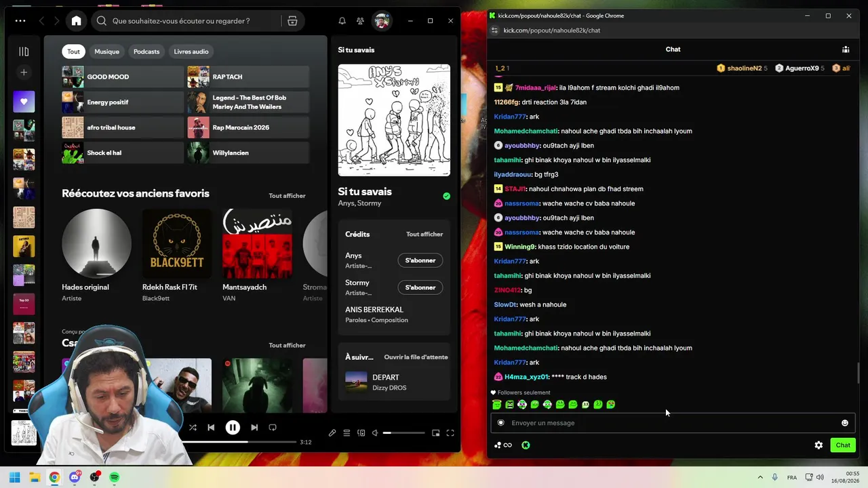Open Spotify friends activity icon
Screen dimensions: 868x488
[x=360, y=21]
